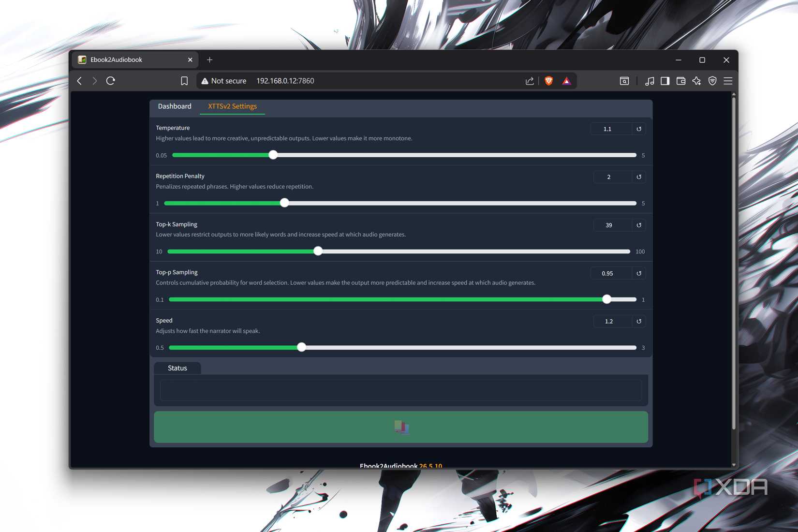
Task: Click the Temperature slider handle
Action: [273, 155]
